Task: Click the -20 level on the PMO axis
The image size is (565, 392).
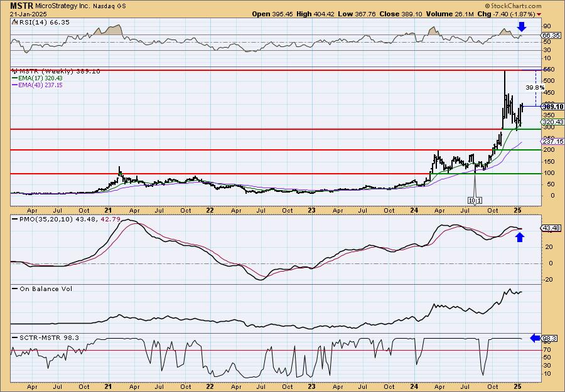Action: pos(547,280)
